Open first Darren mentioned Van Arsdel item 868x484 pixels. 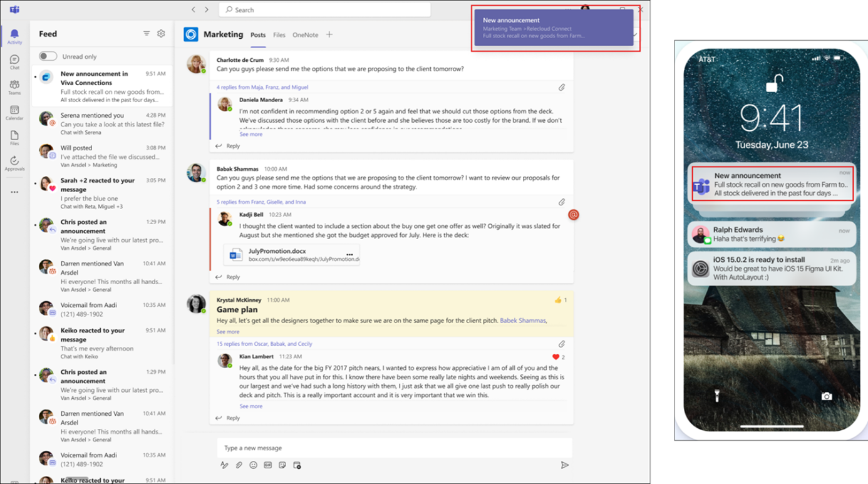102,276
